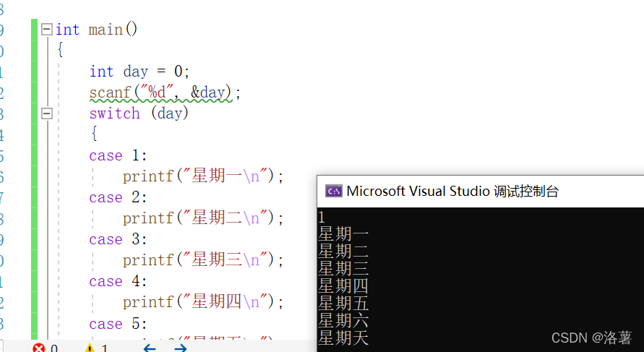Image resolution: width=644 pixels, height=352 pixels.
Task: Click the red error count icon
Action: coord(38,348)
